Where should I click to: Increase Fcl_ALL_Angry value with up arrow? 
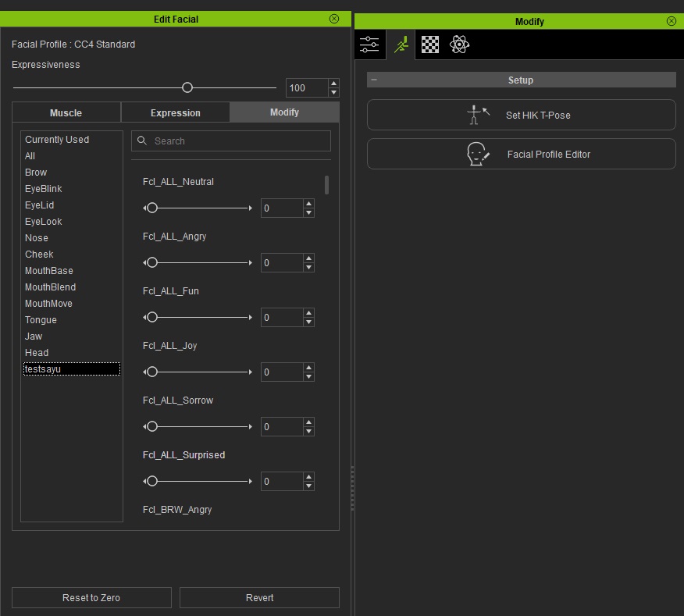(x=309, y=258)
